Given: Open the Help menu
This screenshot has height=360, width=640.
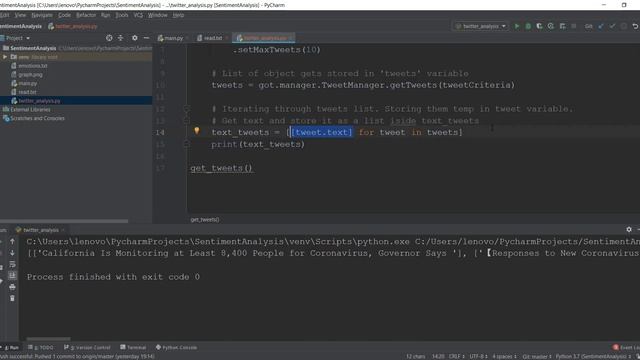Looking at the screenshot, I should (x=178, y=15).
